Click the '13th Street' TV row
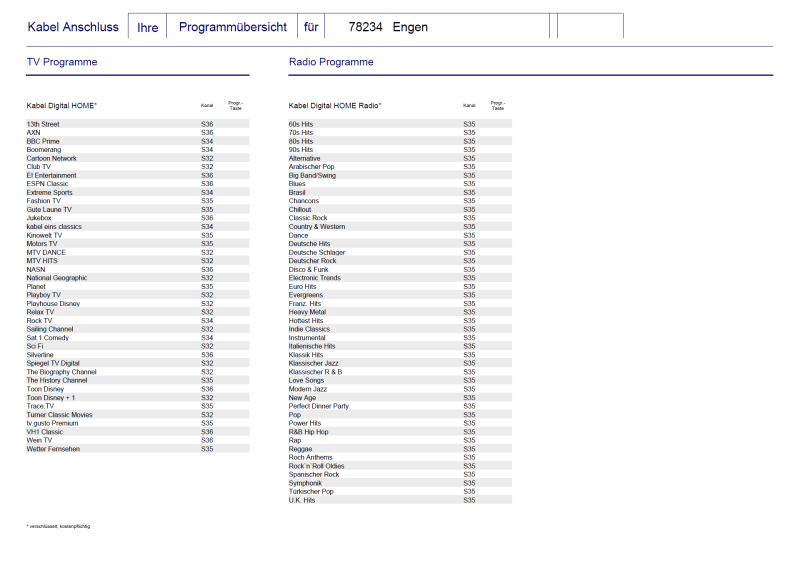Image resolution: width=800 pixels, height=565 pixels. (138, 124)
